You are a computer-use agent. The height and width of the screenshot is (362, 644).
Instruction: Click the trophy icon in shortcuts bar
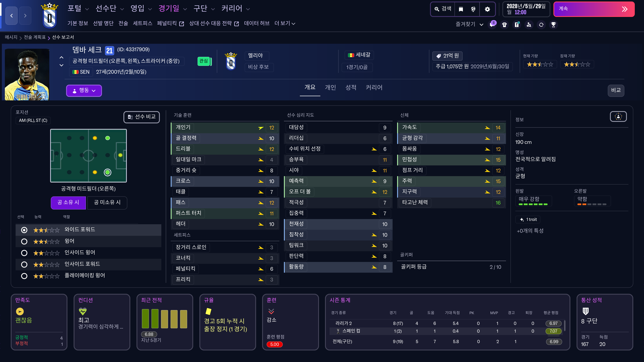(x=553, y=24)
